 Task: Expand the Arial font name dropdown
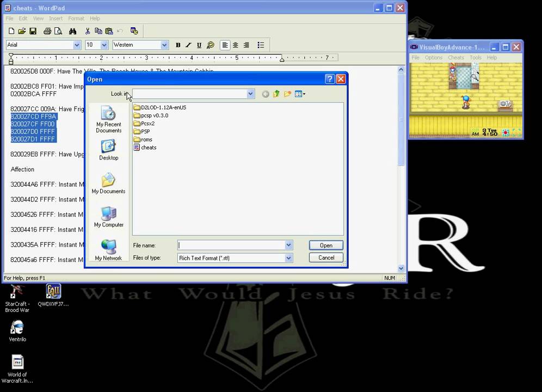click(x=77, y=45)
